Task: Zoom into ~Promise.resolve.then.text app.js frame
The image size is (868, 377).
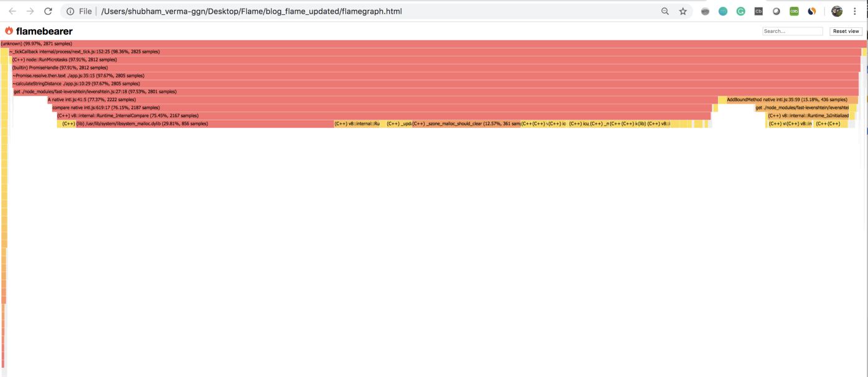Action: click(435, 76)
